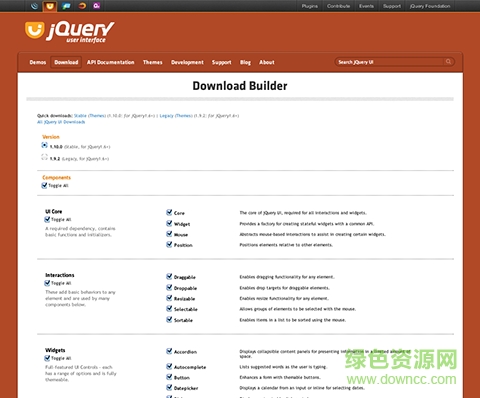Viewport: 480px width, 398px height.
Task: Open the jQuery UI site icon in top bar
Action: (50, 6)
